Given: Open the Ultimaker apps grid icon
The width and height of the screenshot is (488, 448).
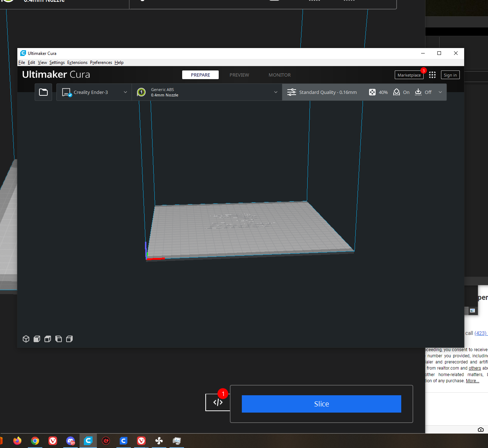Looking at the screenshot, I should [x=432, y=75].
